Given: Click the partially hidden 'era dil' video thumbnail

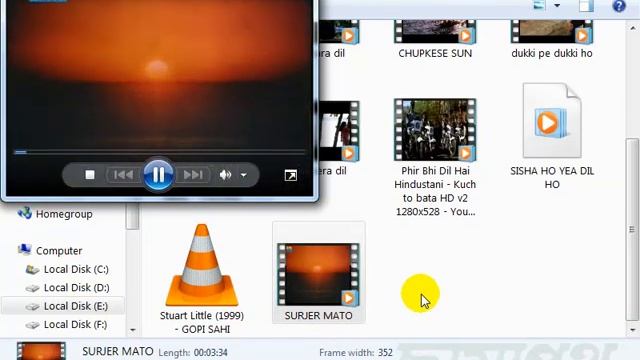Looking at the screenshot, I should [340, 131].
